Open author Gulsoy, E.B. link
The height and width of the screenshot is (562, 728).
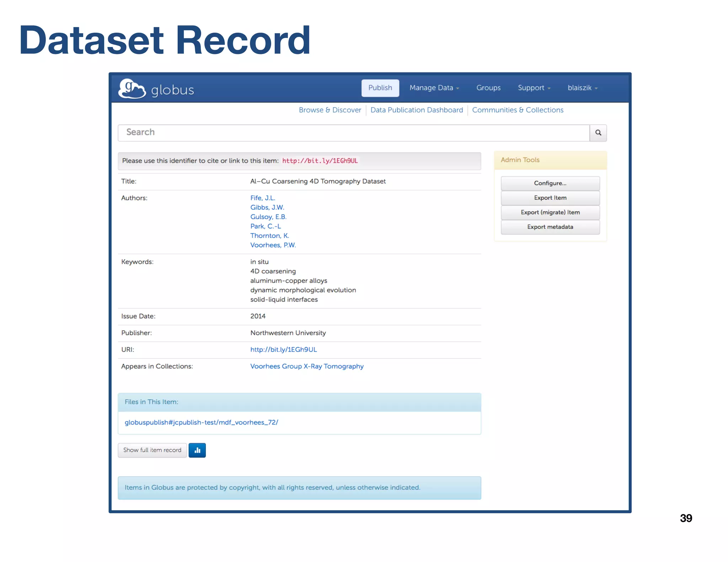(x=268, y=217)
